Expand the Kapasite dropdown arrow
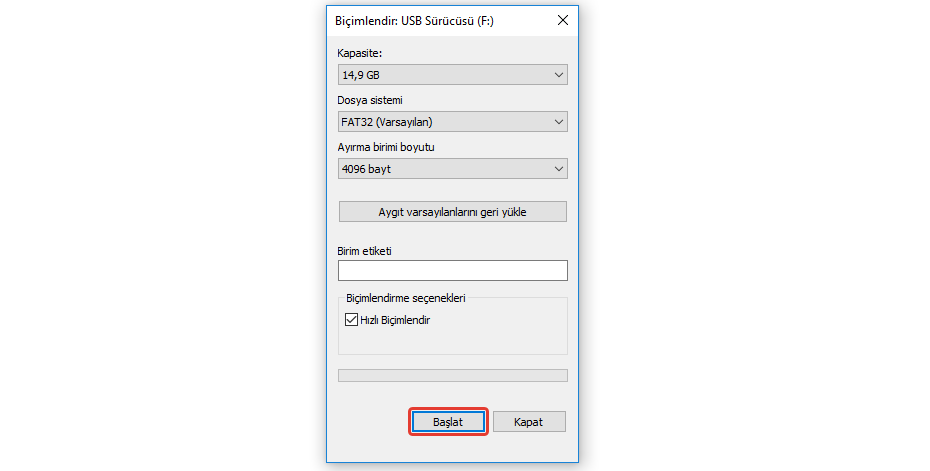The width and height of the screenshot is (930, 471). point(558,75)
